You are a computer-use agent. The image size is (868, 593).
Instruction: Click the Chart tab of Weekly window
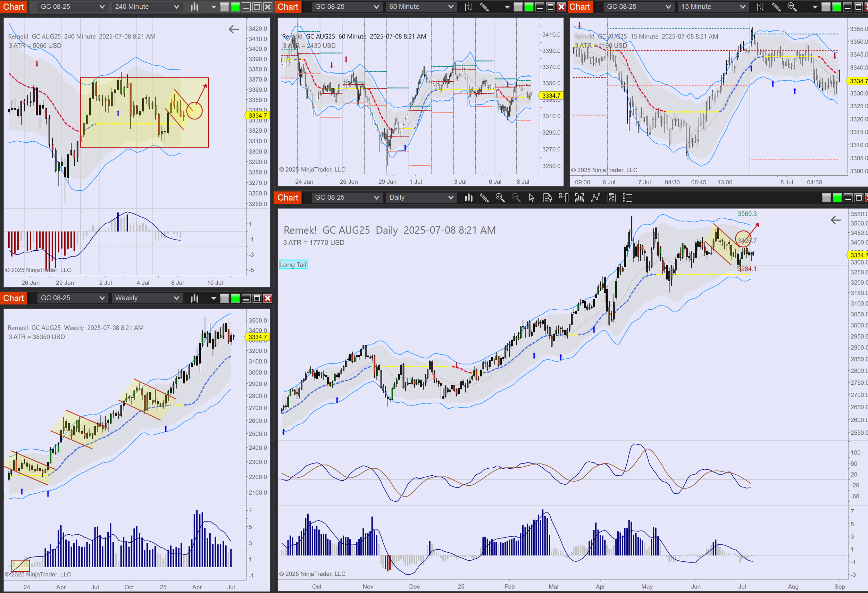point(14,298)
